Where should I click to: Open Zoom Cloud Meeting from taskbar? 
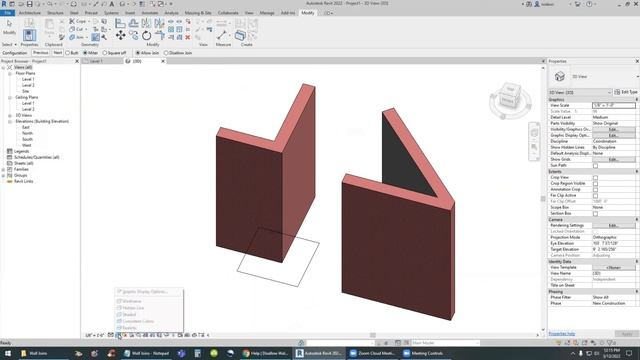pos(372,353)
